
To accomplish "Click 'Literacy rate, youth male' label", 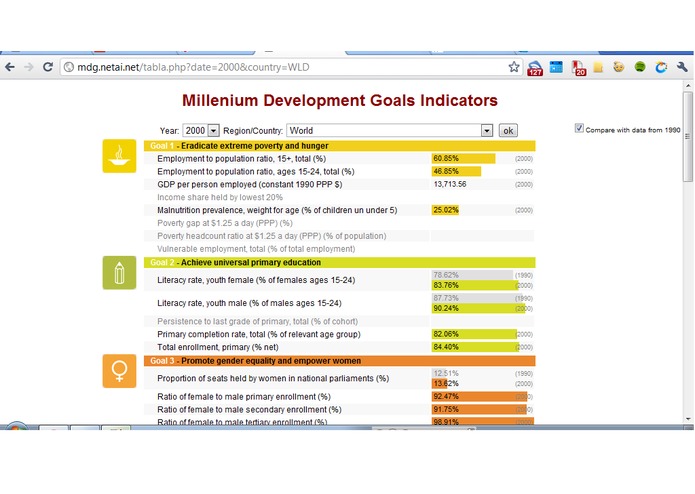I will [x=249, y=303].
